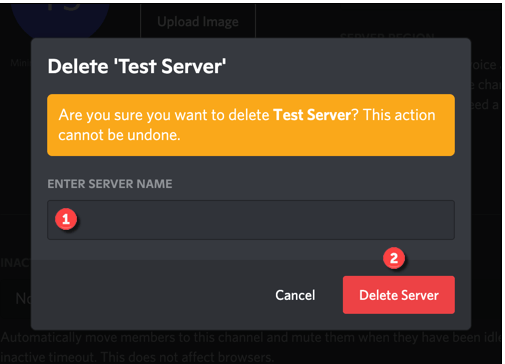505x364 pixels.
Task: Click the red number 2 badge
Action: coord(394,258)
